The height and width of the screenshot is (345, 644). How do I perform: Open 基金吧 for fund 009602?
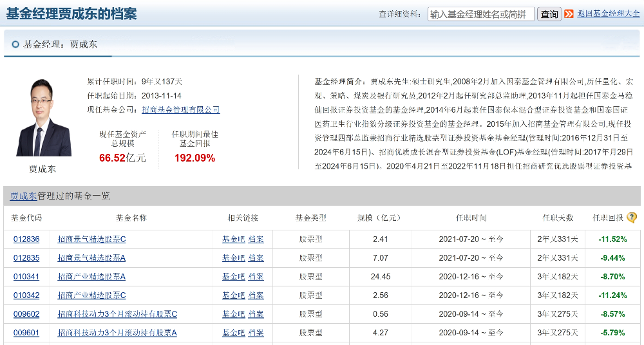click(x=233, y=314)
